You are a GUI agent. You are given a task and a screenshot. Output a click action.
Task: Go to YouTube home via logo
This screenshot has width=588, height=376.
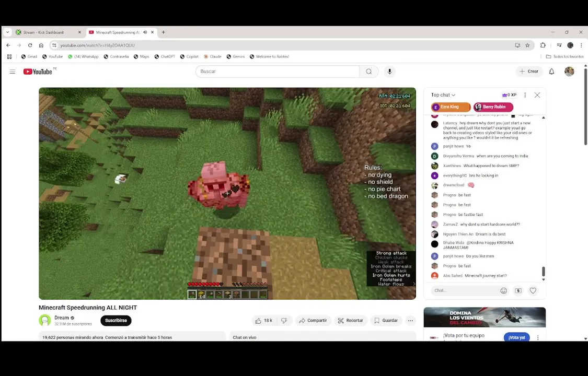(38, 72)
